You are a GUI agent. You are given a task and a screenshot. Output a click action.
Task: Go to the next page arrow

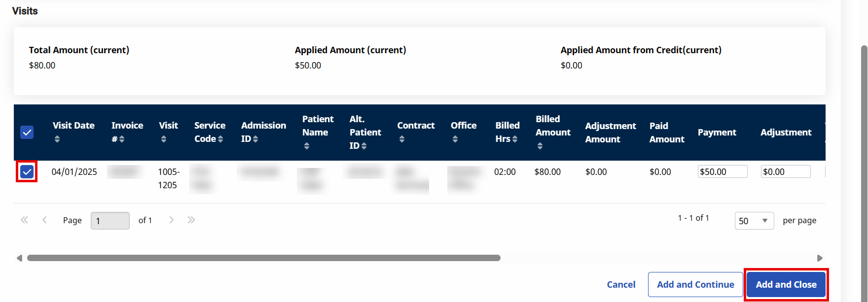click(x=171, y=220)
